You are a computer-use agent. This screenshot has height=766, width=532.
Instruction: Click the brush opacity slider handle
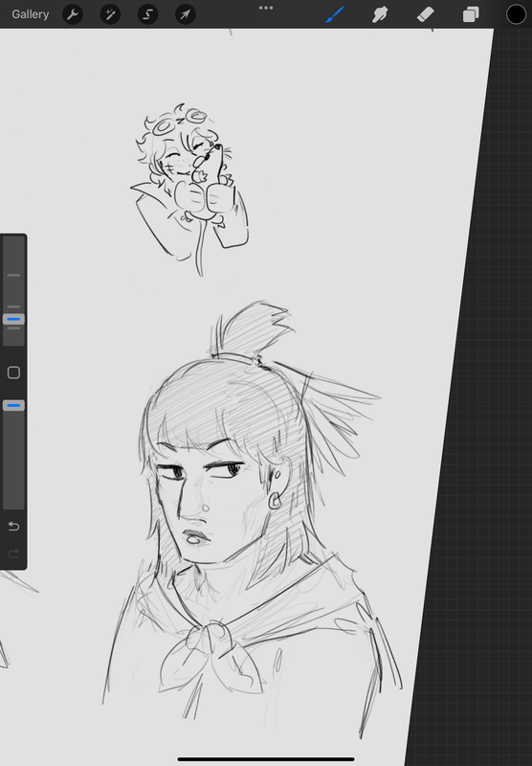[x=13, y=405]
